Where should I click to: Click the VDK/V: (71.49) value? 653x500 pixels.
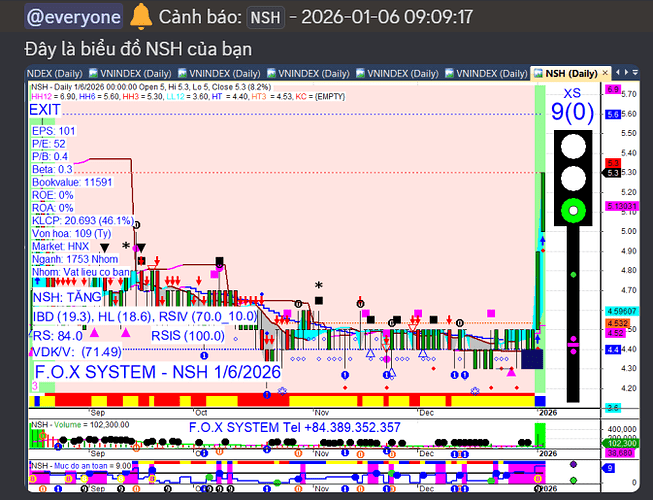(x=77, y=352)
